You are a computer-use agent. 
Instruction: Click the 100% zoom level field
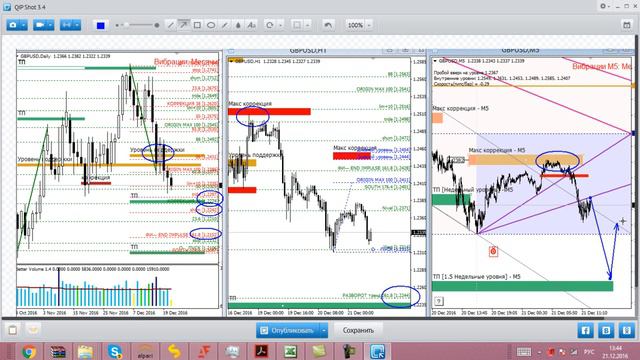(x=355, y=25)
